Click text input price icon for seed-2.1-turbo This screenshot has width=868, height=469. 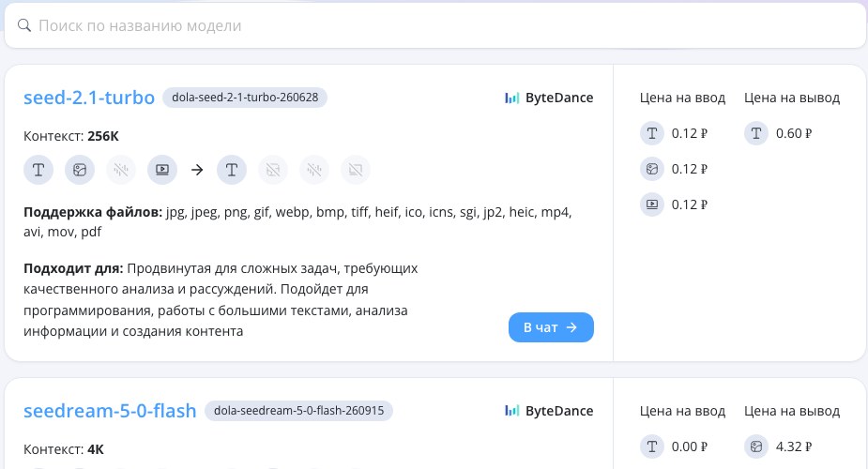[x=652, y=133]
